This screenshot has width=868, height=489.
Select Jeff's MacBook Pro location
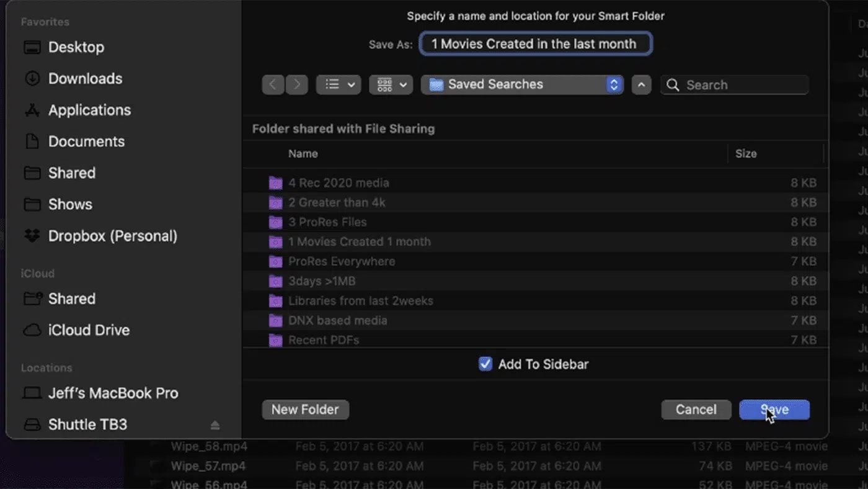[x=113, y=393]
